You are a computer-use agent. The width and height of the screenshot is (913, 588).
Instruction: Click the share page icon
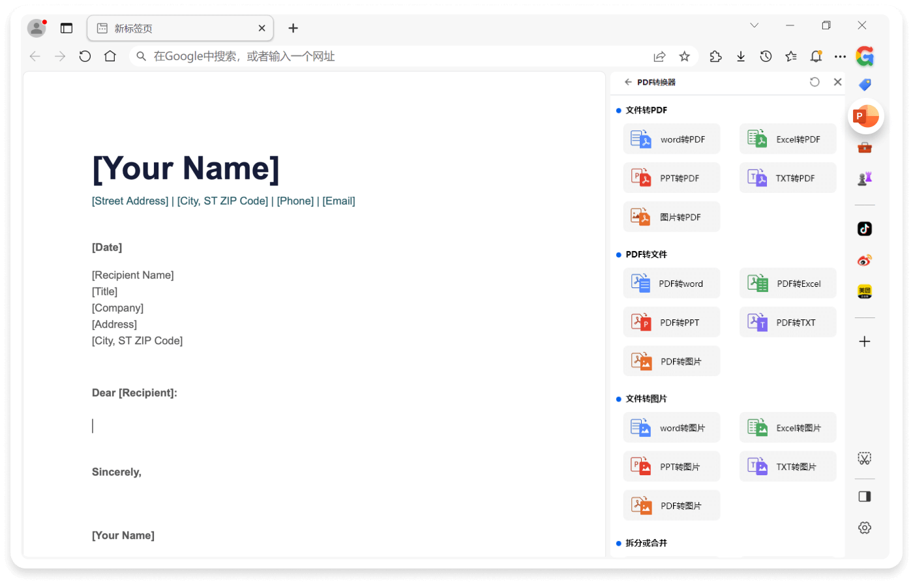pyautogui.click(x=659, y=57)
